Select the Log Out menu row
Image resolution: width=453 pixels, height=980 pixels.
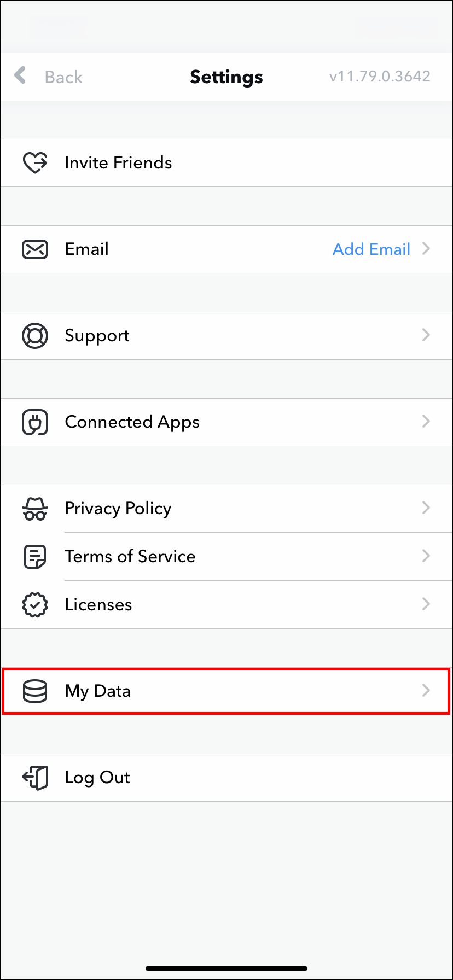pos(226,778)
